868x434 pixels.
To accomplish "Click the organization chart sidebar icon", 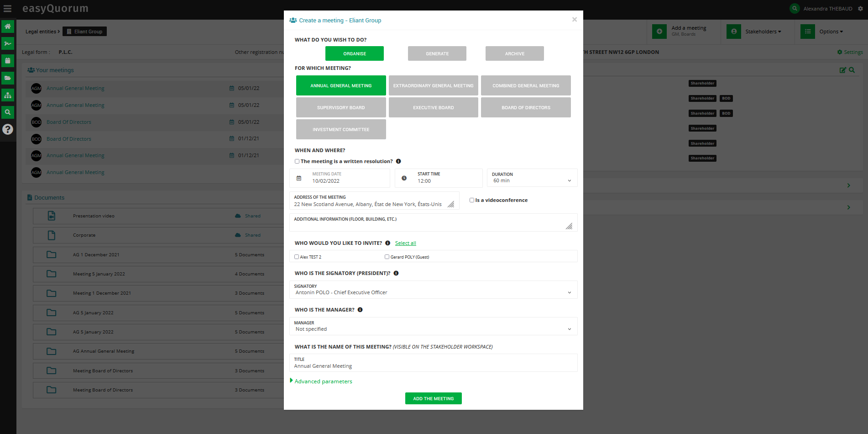I will (8, 95).
